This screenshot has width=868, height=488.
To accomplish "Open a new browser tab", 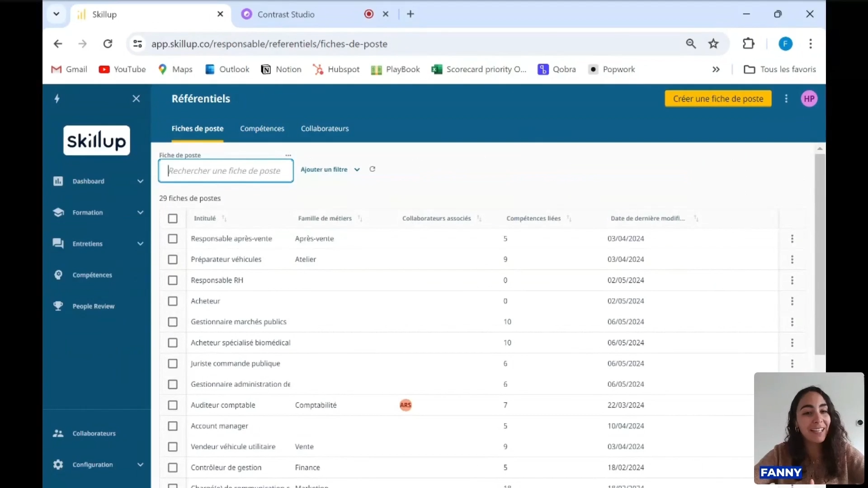I will coord(410,14).
